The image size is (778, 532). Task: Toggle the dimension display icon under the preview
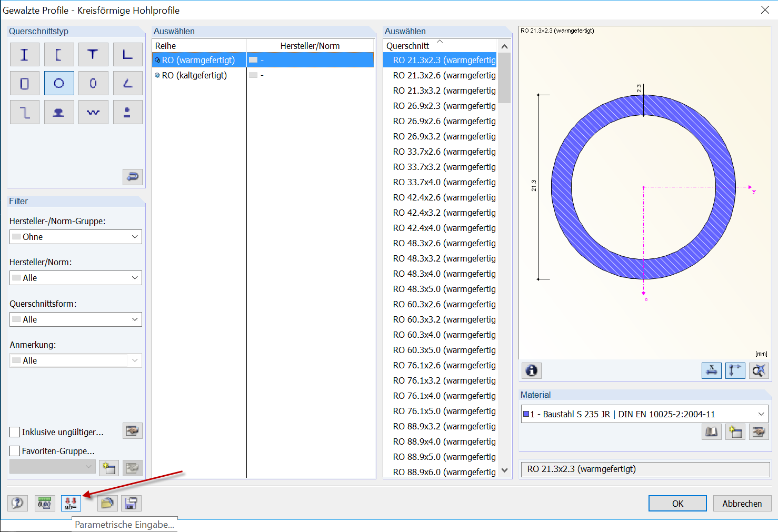pyautogui.click(x=711, y=370)
